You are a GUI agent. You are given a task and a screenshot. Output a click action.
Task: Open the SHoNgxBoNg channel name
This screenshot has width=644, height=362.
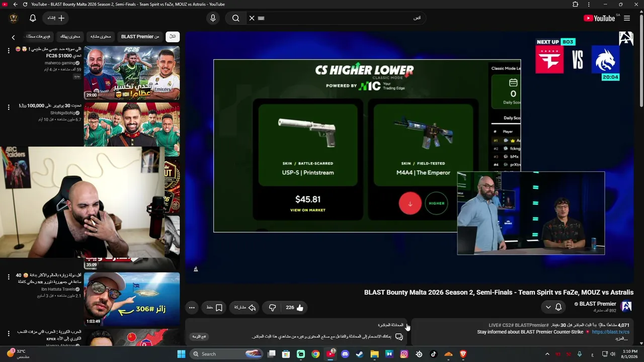tap(62, 113)
